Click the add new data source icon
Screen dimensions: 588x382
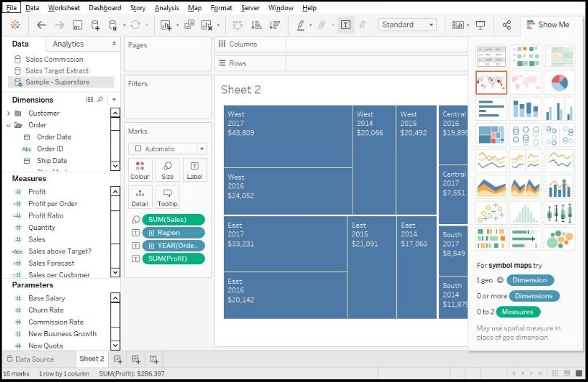pyautogui.click(x=95, y=25)
